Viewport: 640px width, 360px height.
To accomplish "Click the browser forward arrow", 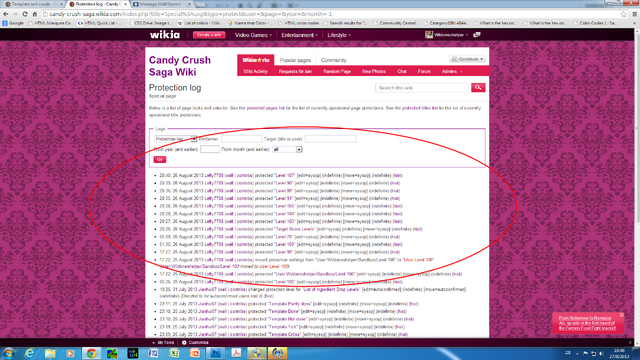I will (x=15, y=14).
